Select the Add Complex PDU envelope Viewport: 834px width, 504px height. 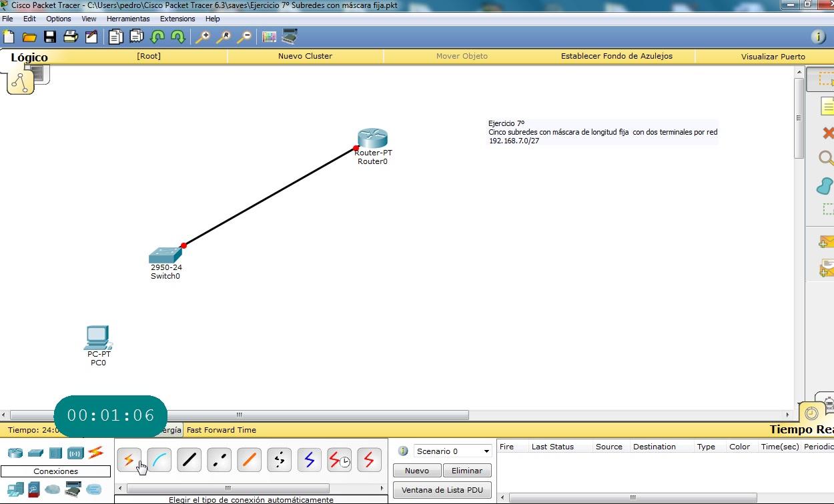click(827, 268)
